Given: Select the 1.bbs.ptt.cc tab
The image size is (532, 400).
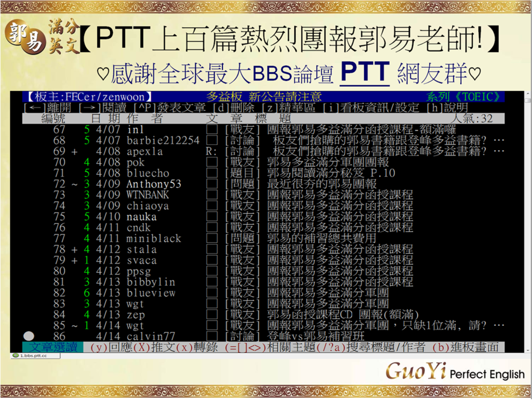Looking at the screenshot, I should pos(35,355).
